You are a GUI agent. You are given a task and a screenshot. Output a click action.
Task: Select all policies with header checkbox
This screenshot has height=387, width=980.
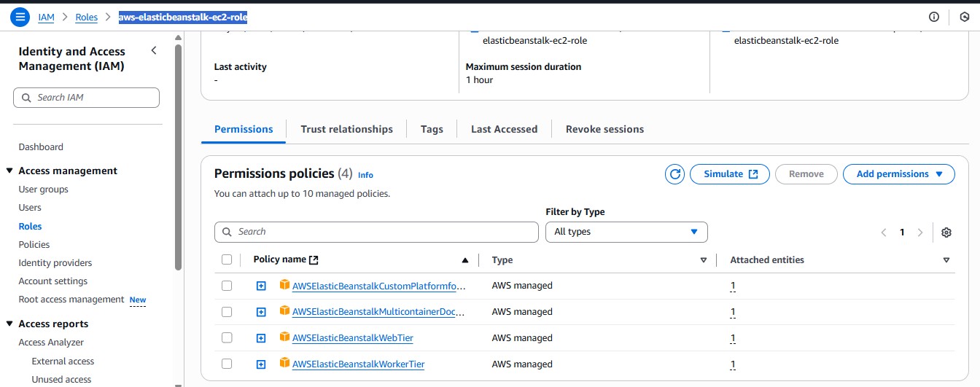227,259
